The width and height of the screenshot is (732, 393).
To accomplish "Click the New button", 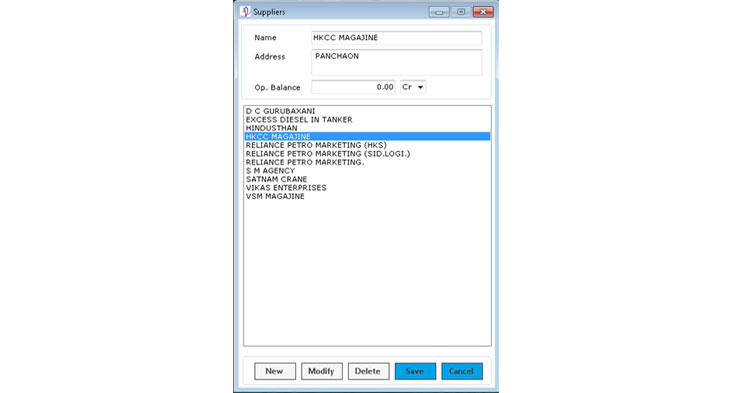I will tap(275, 371).
